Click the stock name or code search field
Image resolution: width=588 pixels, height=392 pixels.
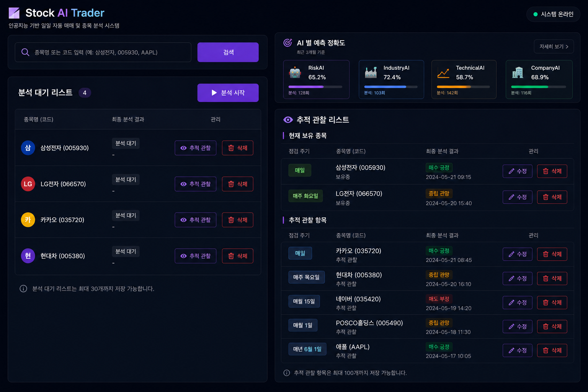pos(103,52)
